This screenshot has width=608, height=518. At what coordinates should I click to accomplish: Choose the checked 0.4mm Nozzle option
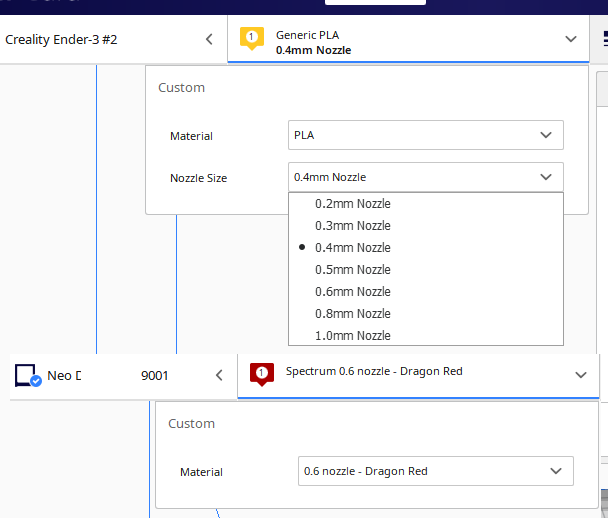tap(426, 248)
